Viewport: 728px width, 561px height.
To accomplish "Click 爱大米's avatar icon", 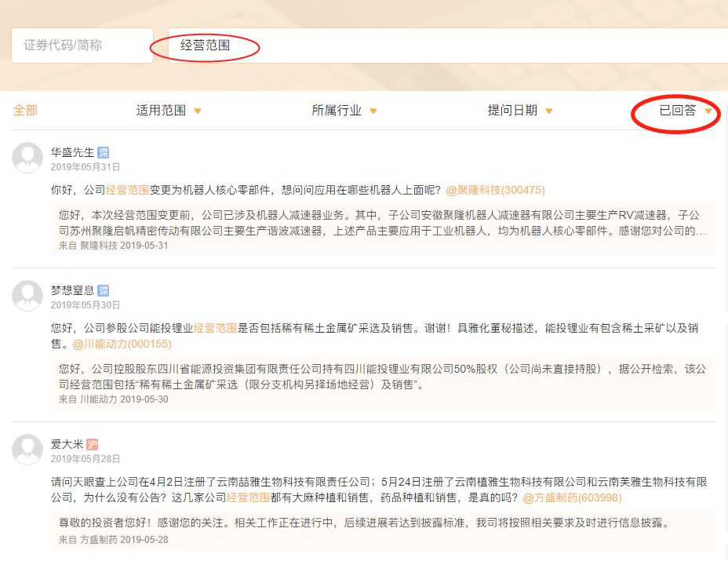I will pyautogui.click(x=27, y=450).
